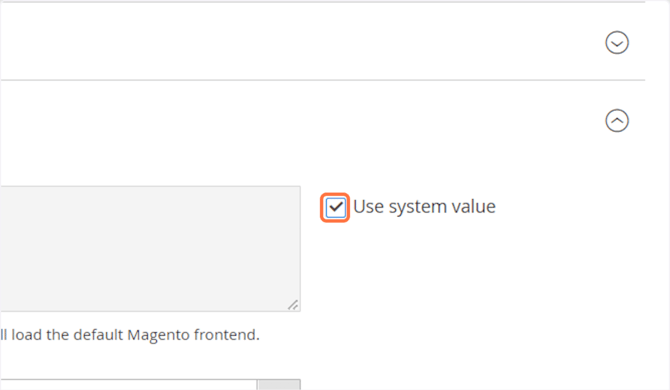This screenshot has height=390, width=670.
Task: Toggle the orange-outlined checkbox tick
Action: [335, 208]
